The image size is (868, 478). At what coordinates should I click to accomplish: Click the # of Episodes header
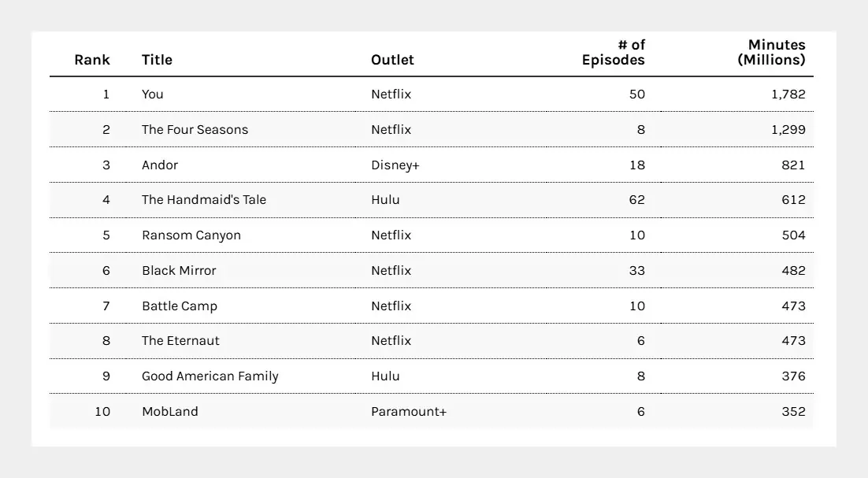click(613, 53)
